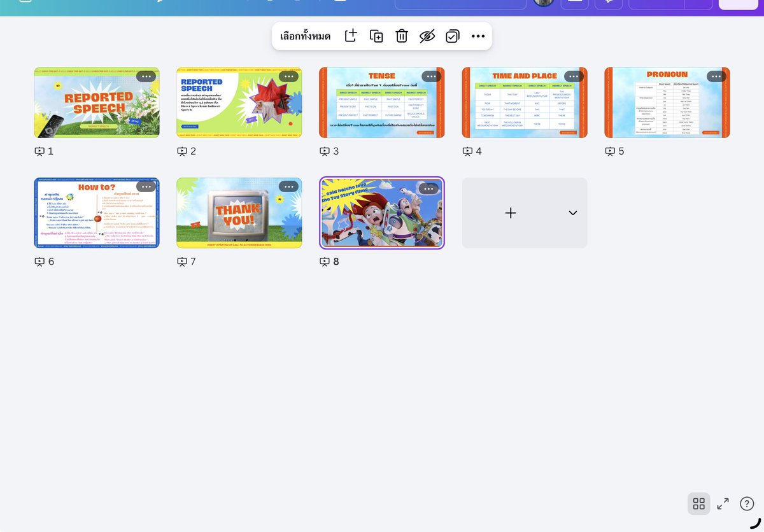Open the three-dot menu on Pronoun slide
The width and height of the screenshot is (764, 532).
pyautogui.click(x=716, y=76)
